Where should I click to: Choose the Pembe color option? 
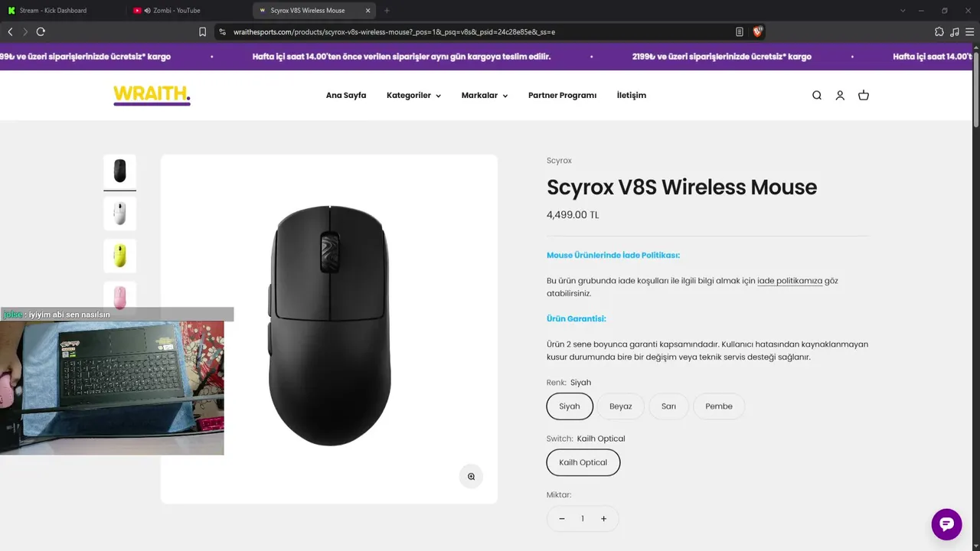click(719, 406)
